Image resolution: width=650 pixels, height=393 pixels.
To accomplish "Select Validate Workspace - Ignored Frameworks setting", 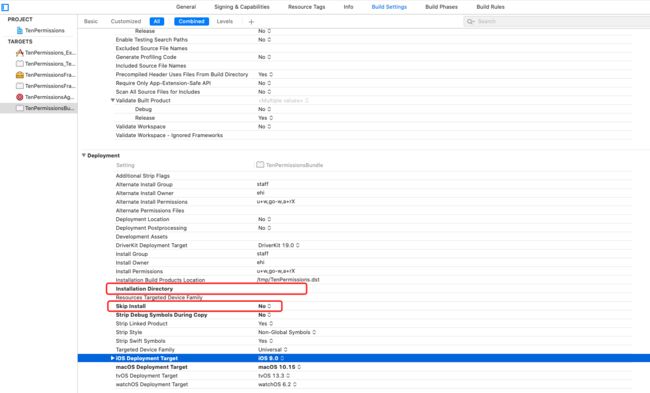I will tap(169, 136).
